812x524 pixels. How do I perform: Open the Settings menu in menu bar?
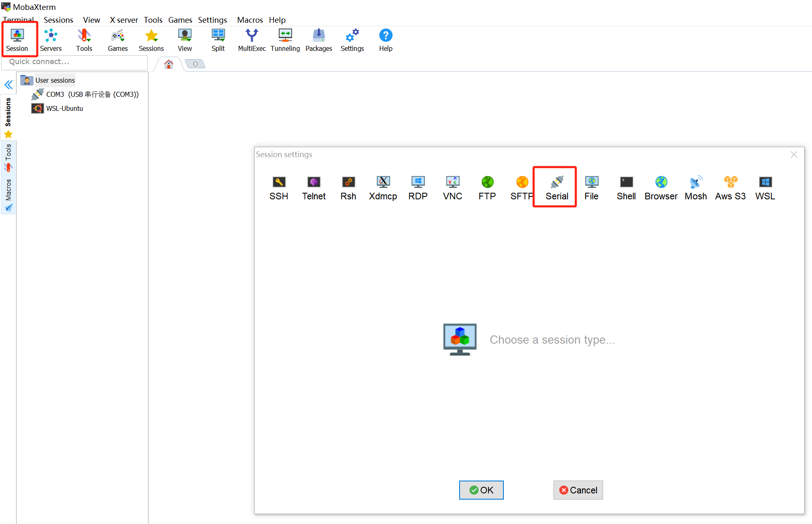(212, 20)
